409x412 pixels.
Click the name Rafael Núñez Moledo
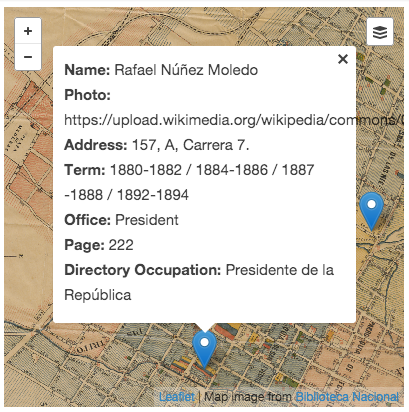[x=186, y=70]
